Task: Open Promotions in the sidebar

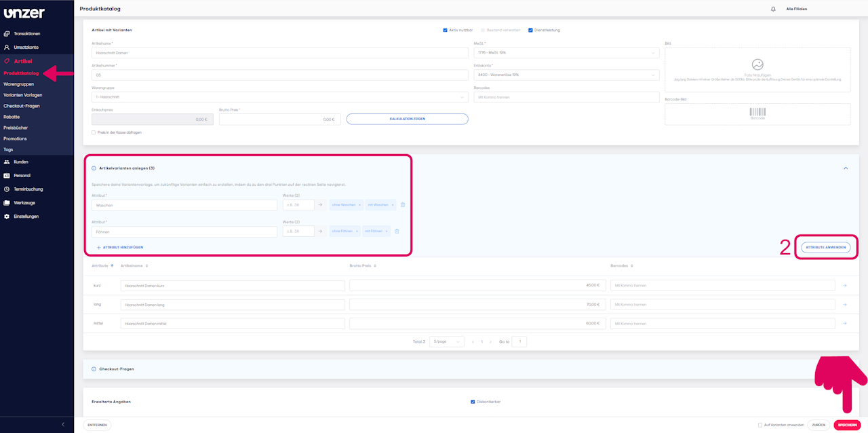Action: tap(15, 138)
